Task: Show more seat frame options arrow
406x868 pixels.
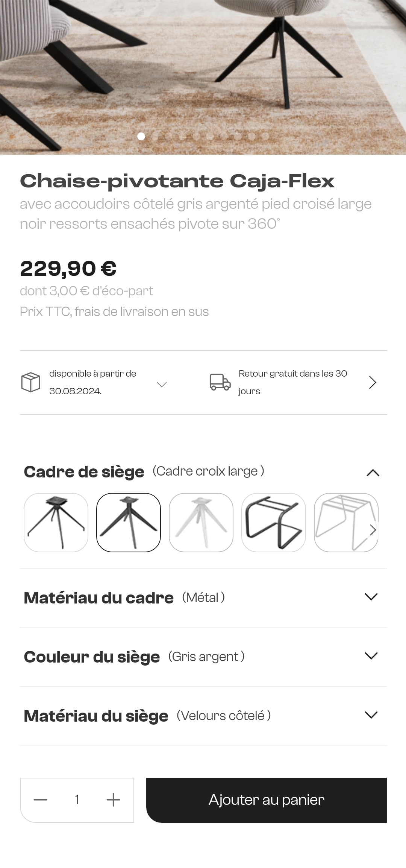Action: point(373,530)
